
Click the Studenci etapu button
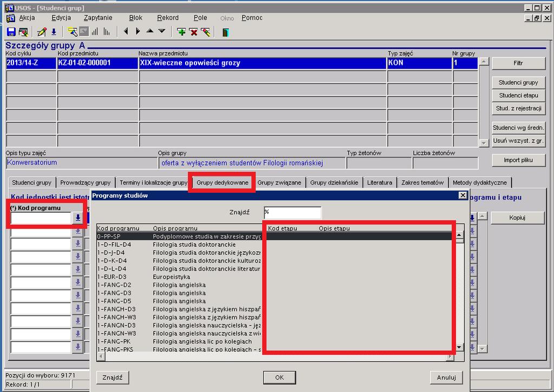click(518, 95)
